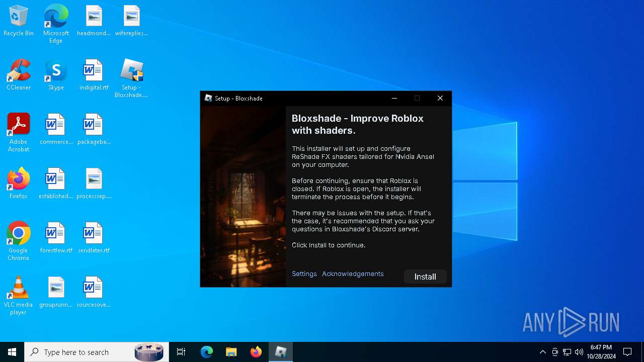Image resolution: width=644 pixels, height=362 pixels.
Task: Select the sendlater.rtf document icon
Action: tap(94, 238)
